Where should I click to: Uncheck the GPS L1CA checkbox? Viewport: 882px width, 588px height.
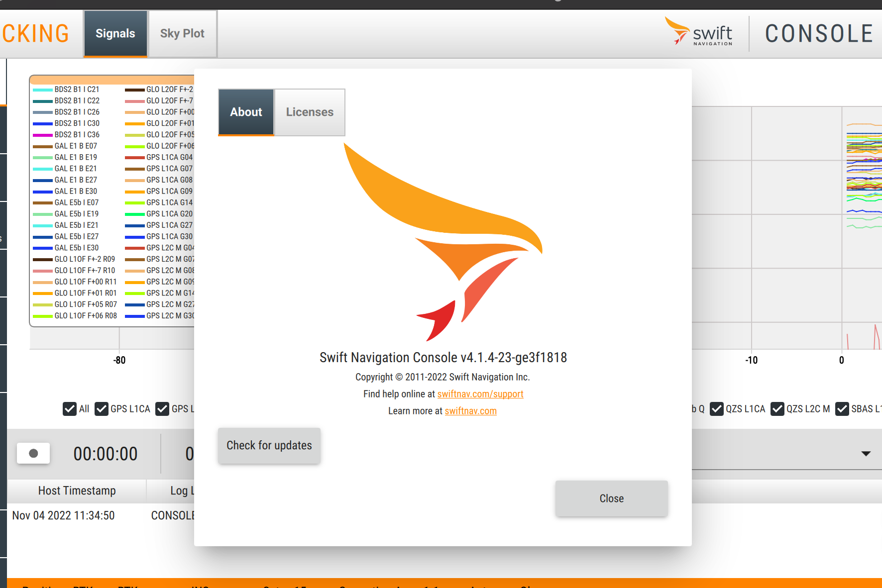[x=102, y=409]
